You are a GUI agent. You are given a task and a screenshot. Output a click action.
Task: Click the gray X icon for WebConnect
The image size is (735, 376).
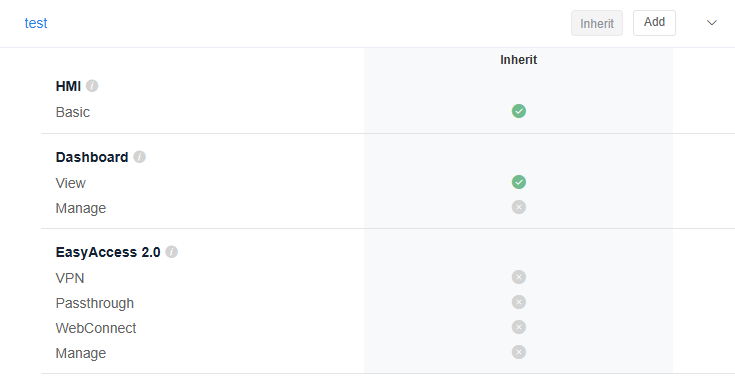tap(518, 327)
